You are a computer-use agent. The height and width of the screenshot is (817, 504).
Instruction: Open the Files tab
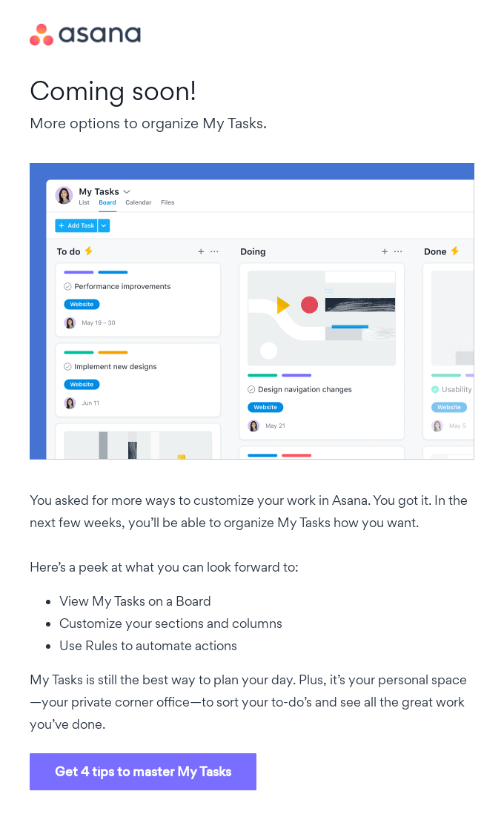tap(168, 202)
